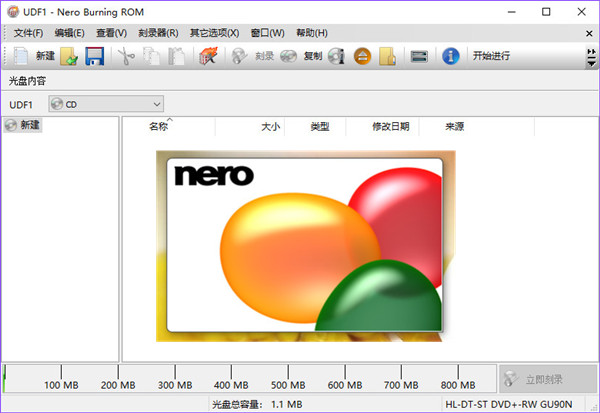The width and height of the screenshot is (600, 413).
Task: Click the Copy disc (复制) toolbar button
Action: coord(300,56)
